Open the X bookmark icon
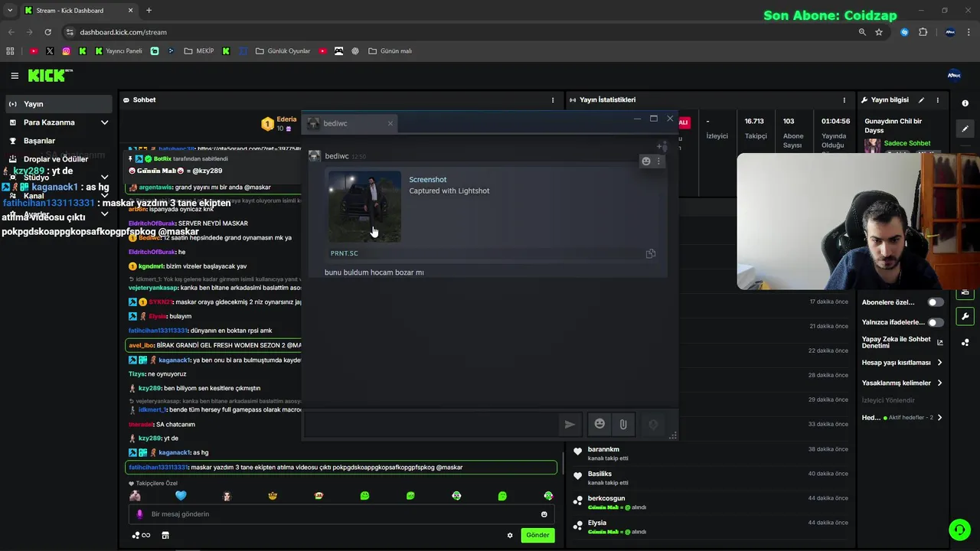 (x=50, y=51)
